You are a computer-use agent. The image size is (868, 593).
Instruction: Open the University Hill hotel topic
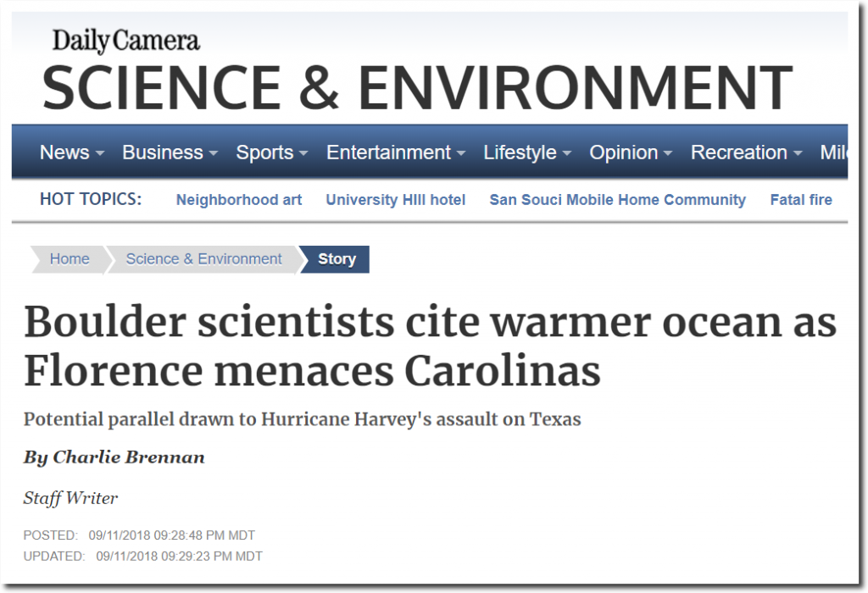[395, 200]
